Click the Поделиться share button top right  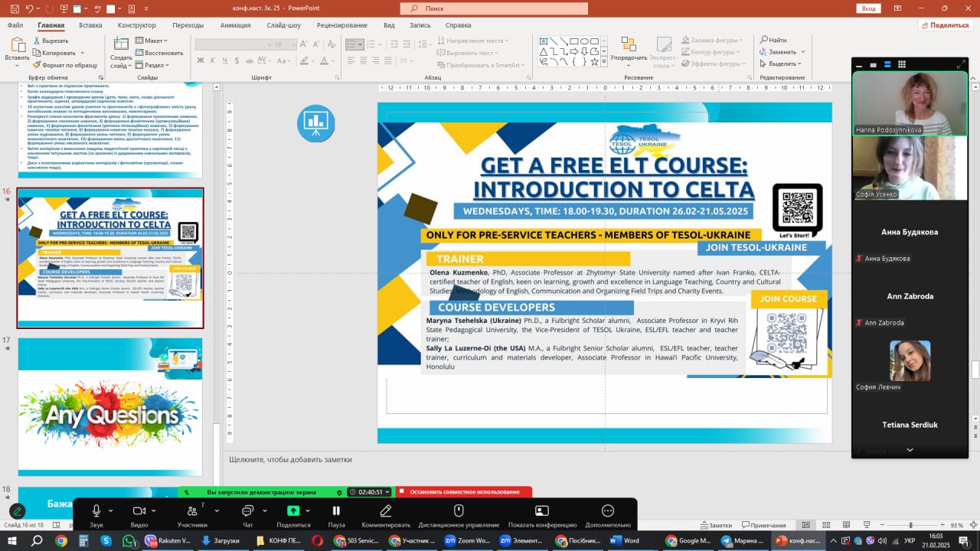coord(945,25)
